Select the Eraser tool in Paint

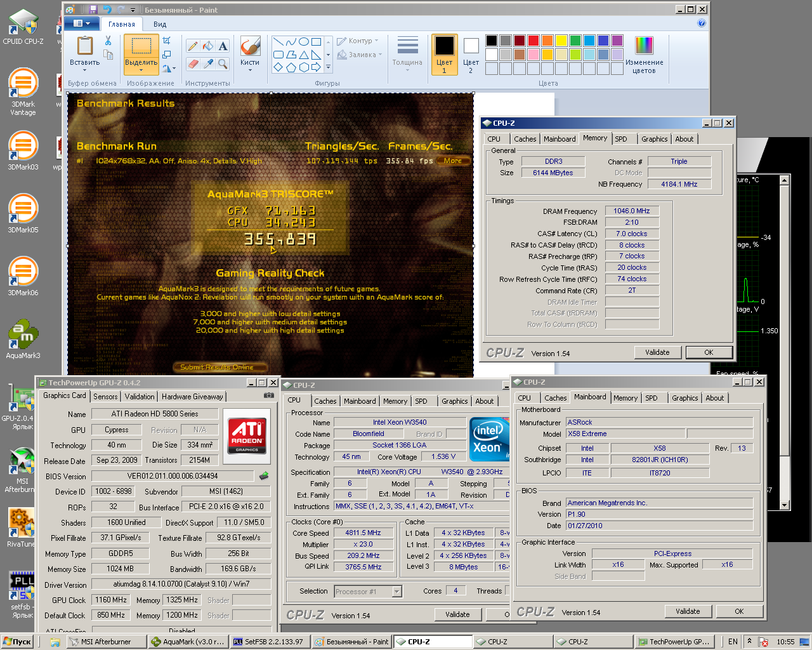pos(193,63)
